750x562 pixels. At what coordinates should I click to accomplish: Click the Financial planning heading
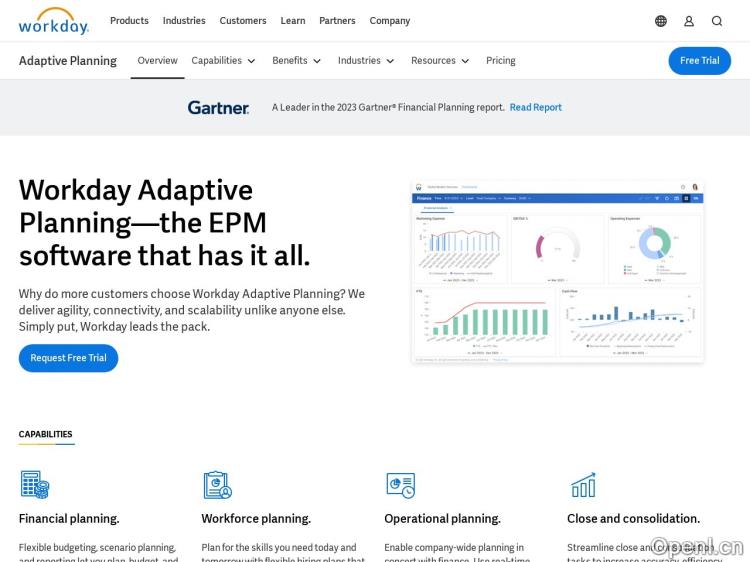tap(69, 519)
